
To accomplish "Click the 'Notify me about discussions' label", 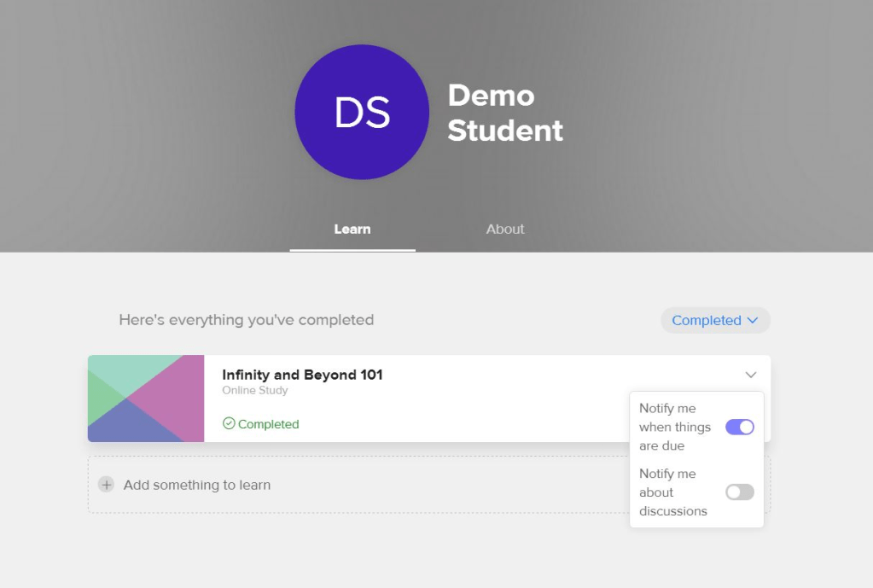I will pyautogui.click(x=672, y=492).
